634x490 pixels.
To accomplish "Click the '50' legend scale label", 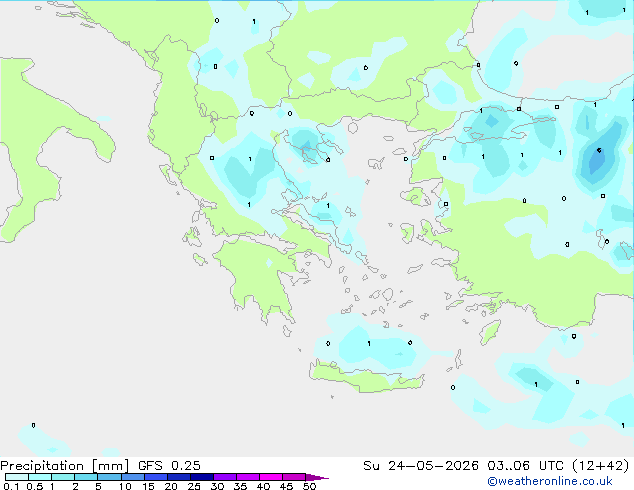I will (x=309, y=486).
